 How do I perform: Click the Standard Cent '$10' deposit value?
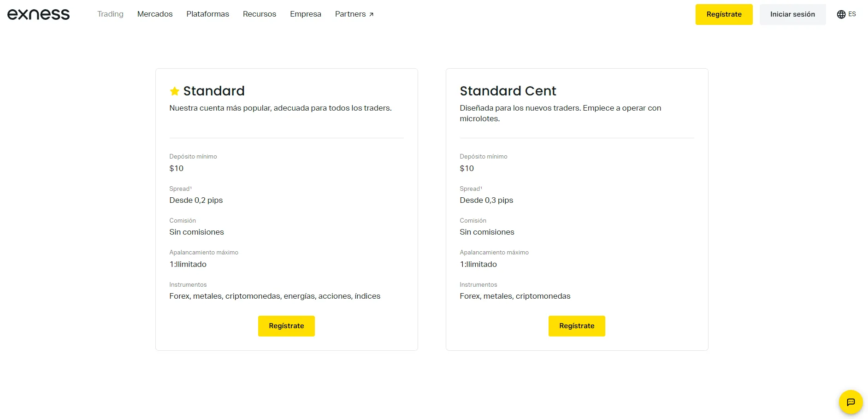tap(467, 168)
